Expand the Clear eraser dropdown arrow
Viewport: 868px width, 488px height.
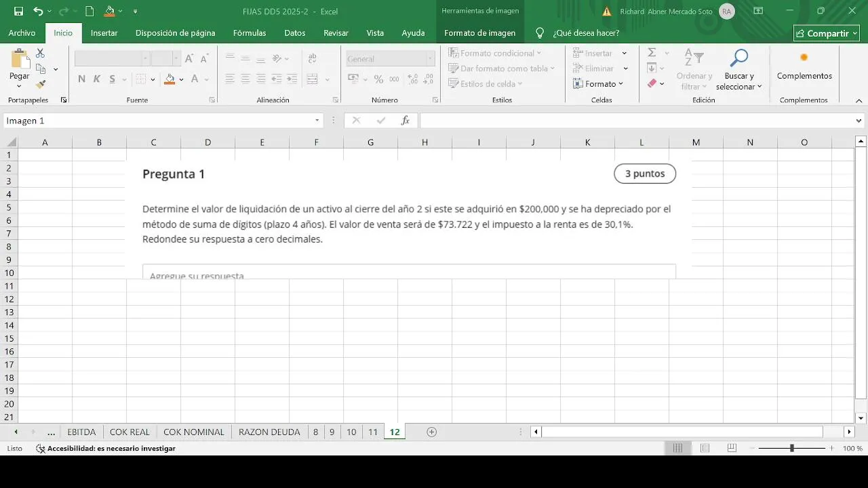(662, 84)
